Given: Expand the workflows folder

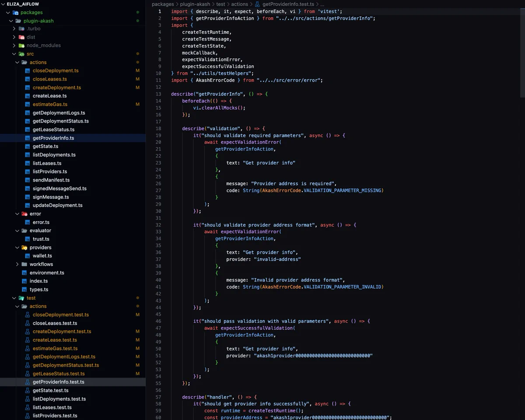Looking at the screenshot, I should click(17, 264).
